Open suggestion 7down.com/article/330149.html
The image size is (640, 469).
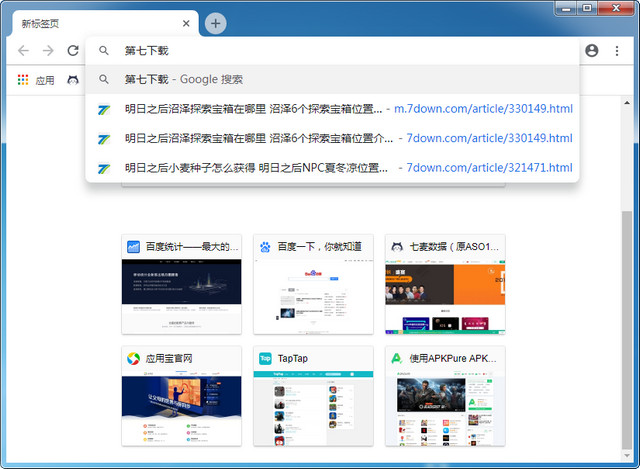click(332, 138)
